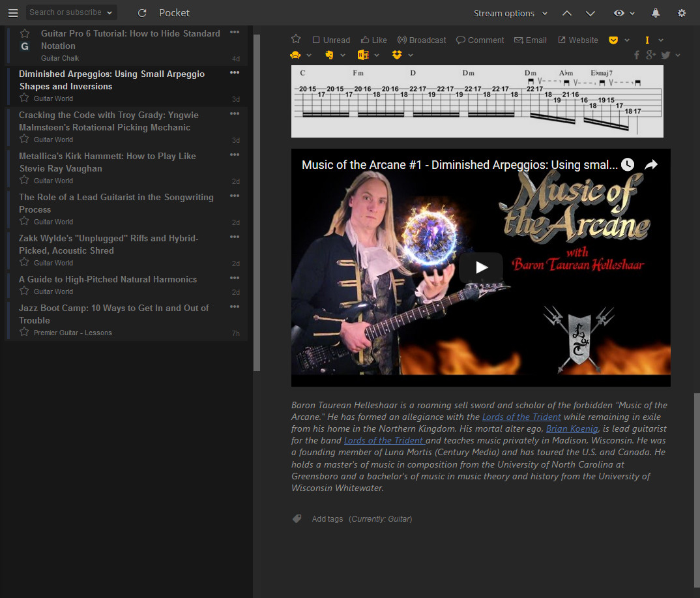
Task: Open The Role of a Lead Guitarist article
Action: point(116,203)
